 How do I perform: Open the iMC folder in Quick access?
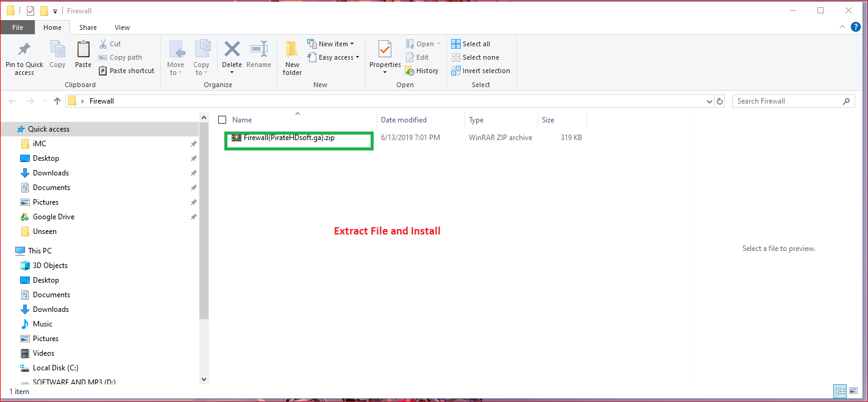40,144
